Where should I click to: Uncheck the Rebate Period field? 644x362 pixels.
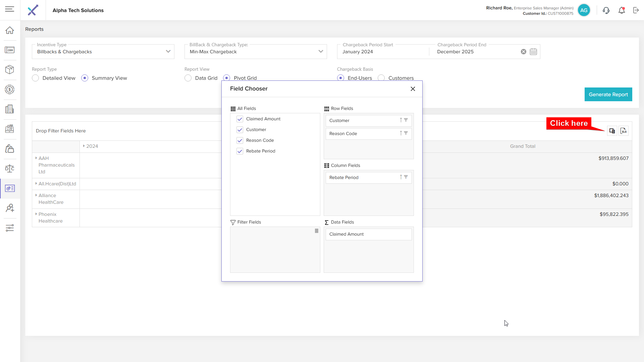(x=240, y=151)
